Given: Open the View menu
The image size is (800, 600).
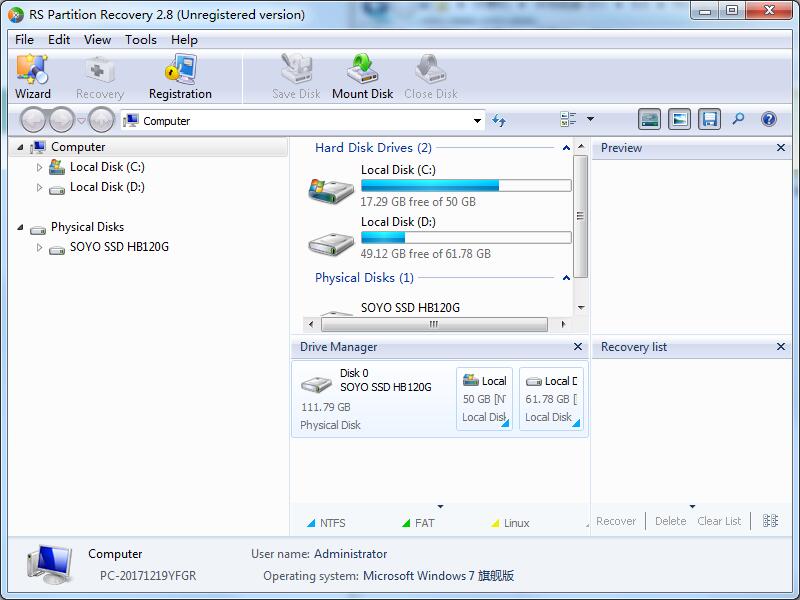Looking at the screenshot, I should pyautogui.click(x=97, y=40).
